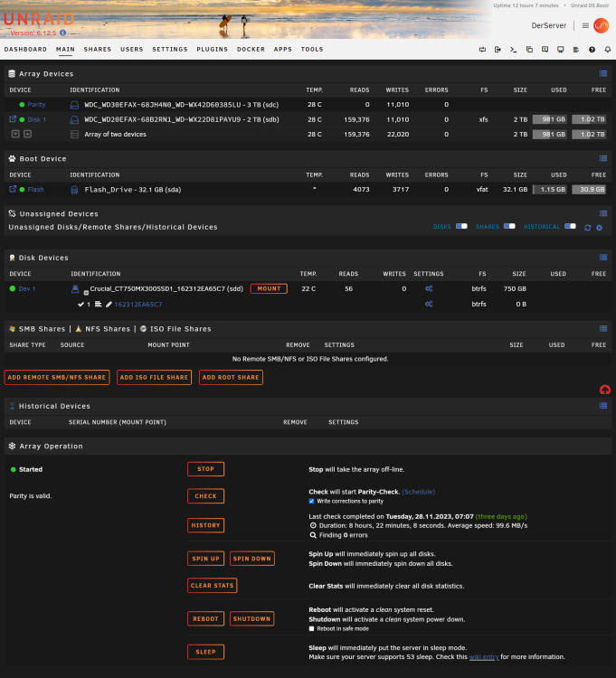Collapse the Disk Devices section list icon
The image size is (616, 678).
click(x=603, y=258)
